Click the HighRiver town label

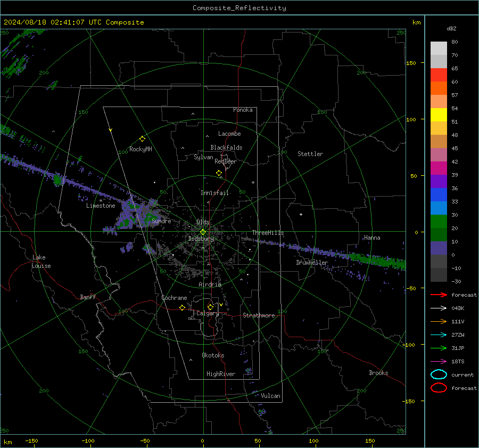tap(221, 374)
